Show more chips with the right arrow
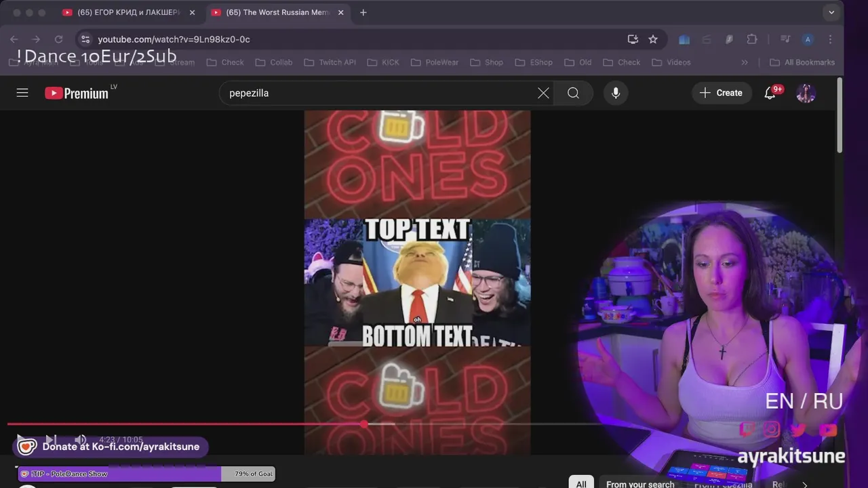Screen dimensions: 868x488 805,484
